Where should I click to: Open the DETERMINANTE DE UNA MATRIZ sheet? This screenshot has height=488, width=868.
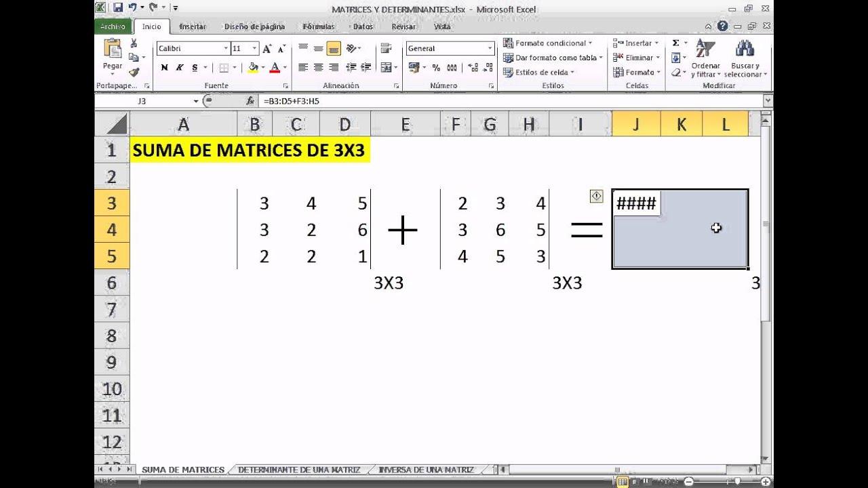(297, 468)
